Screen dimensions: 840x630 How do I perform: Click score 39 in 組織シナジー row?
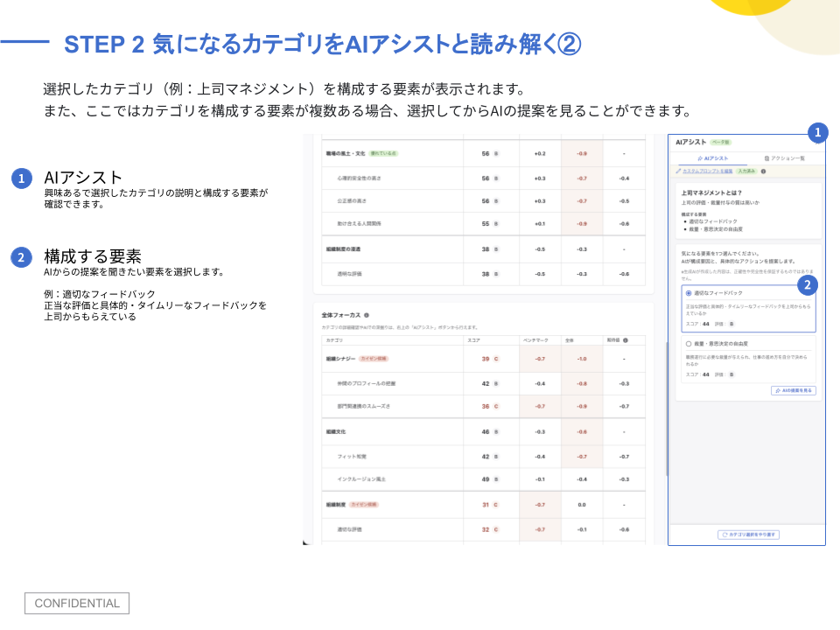[x=486, y=359]
